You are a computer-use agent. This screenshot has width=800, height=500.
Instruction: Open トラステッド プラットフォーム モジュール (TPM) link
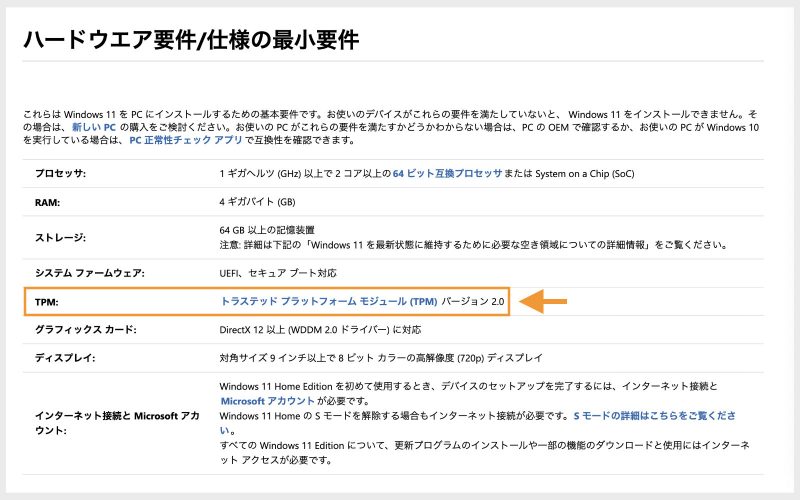point(329,301)
